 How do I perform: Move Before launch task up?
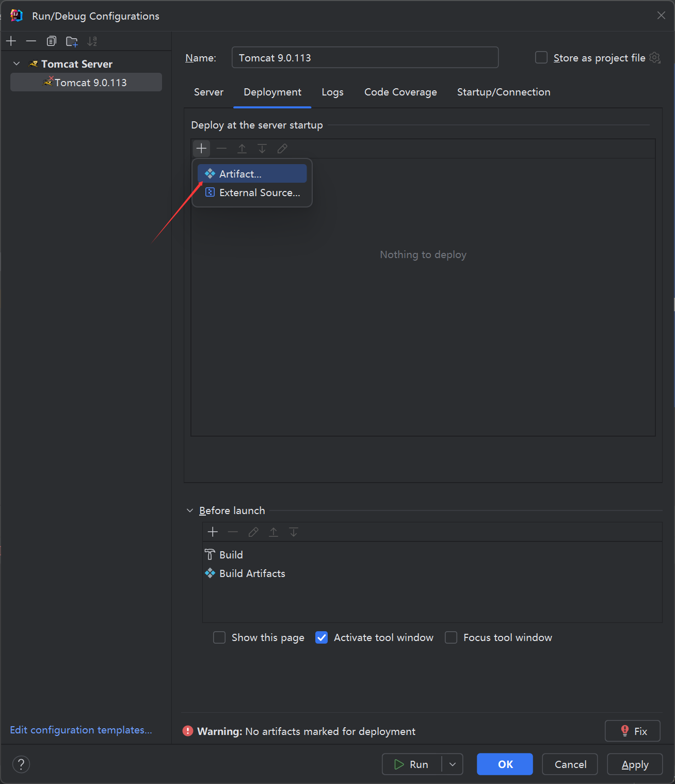coord(274,532)
